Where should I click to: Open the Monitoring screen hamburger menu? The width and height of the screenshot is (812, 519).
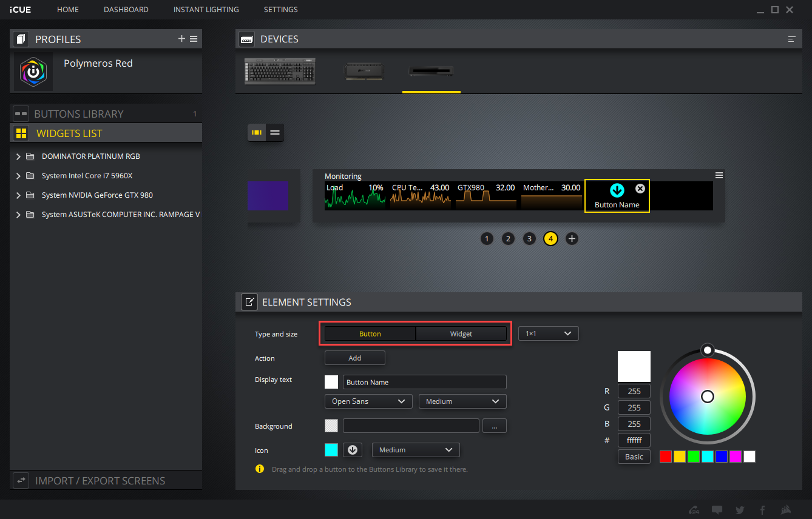719,175
